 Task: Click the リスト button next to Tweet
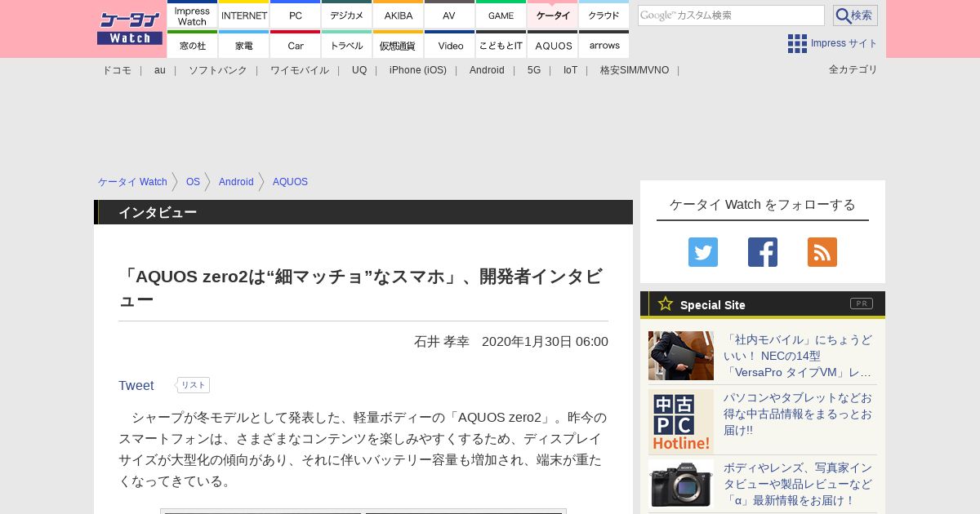194,385
